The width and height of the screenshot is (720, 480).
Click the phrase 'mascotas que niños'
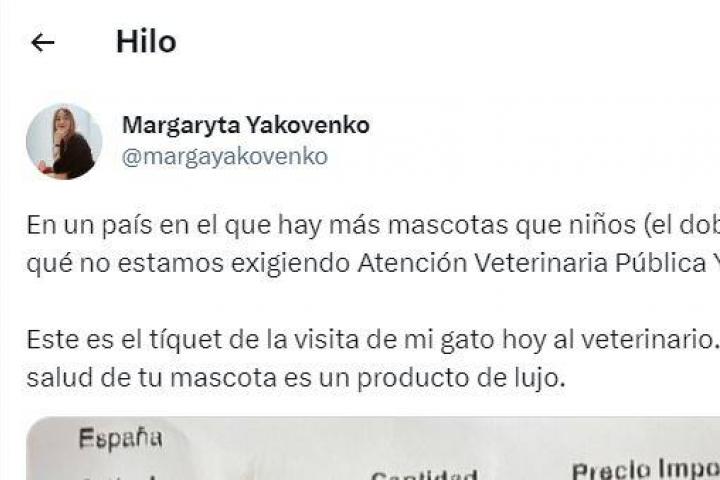(x=512, y=225)
